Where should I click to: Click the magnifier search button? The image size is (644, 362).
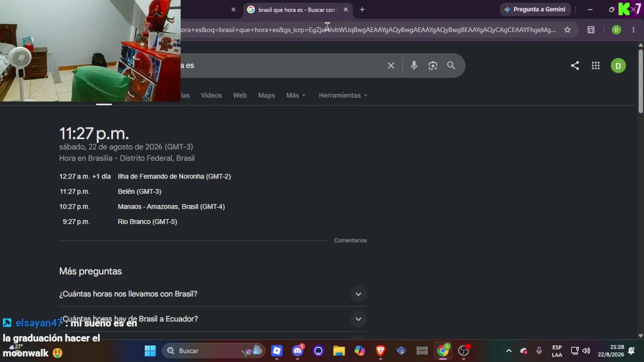point(451,65)
